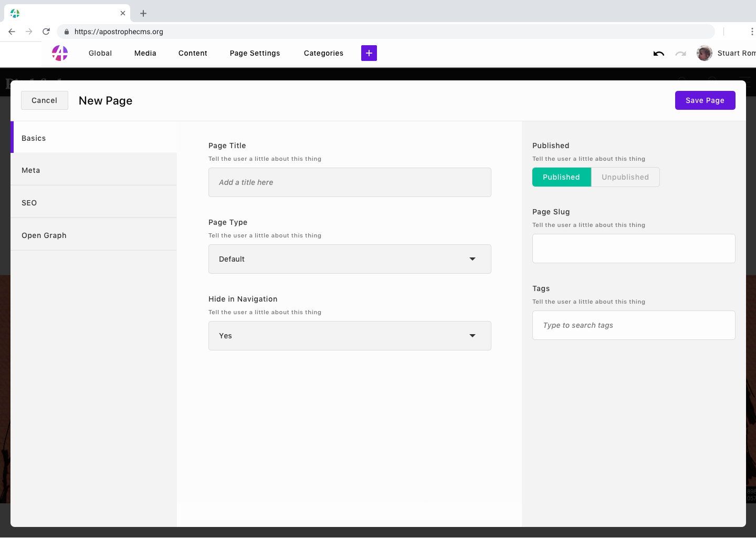Click the undo arrow icon
This screenshot has width=756, height=538.
[658, 53]
